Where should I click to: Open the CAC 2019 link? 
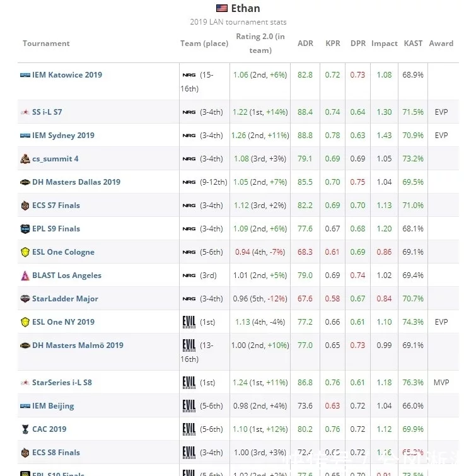(x=49, y=429)
